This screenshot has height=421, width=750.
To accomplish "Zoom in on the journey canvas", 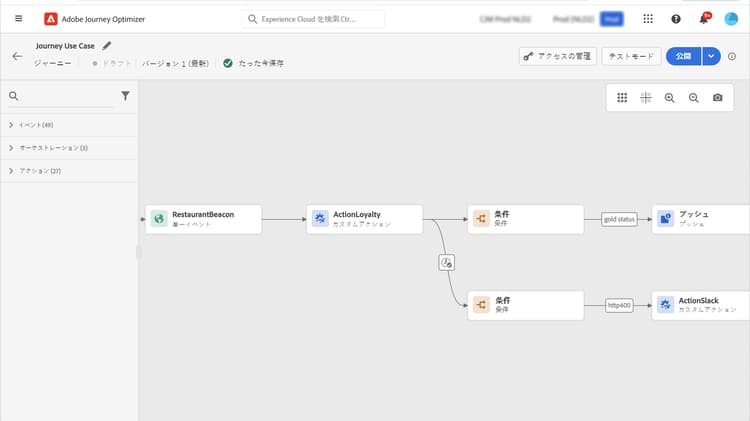I will coord(669,98).
